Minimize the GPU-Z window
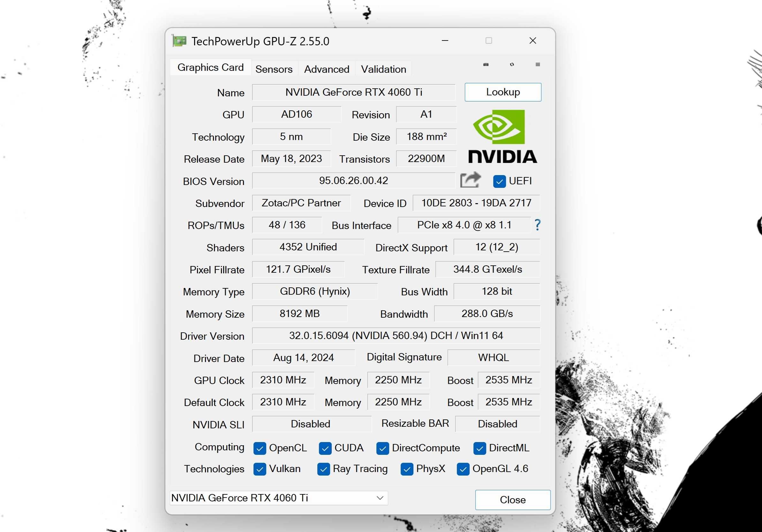 tap(445, 41)
